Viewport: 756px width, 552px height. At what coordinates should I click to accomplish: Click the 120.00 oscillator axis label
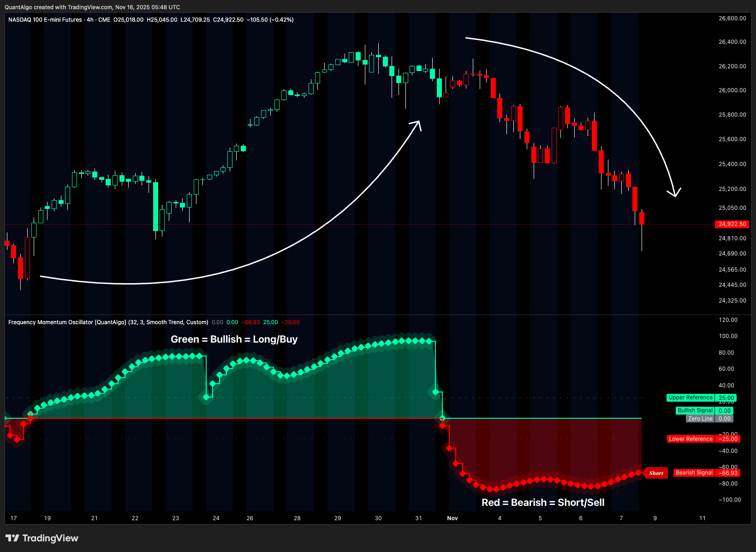click(x=728, y=320)
